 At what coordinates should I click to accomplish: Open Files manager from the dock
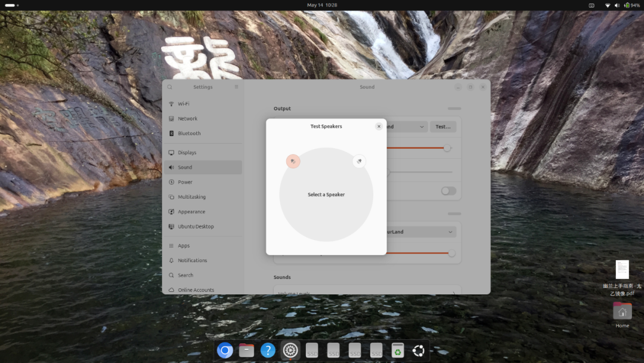click(246, 350)
